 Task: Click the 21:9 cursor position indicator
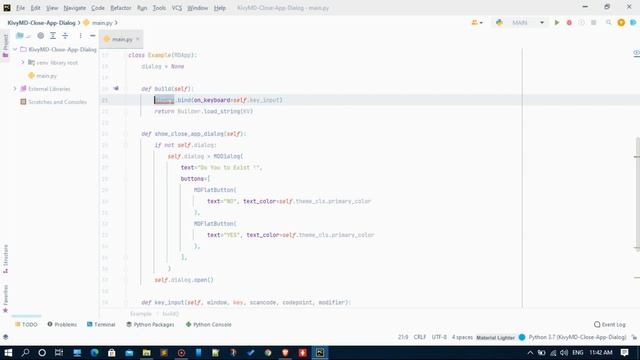[403, 337]
